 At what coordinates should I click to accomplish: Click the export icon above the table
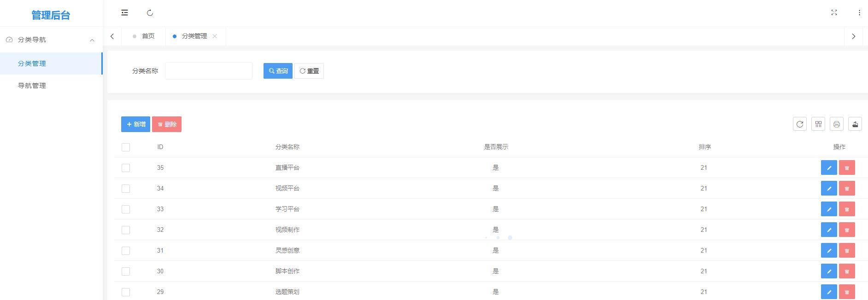point(855,124)
